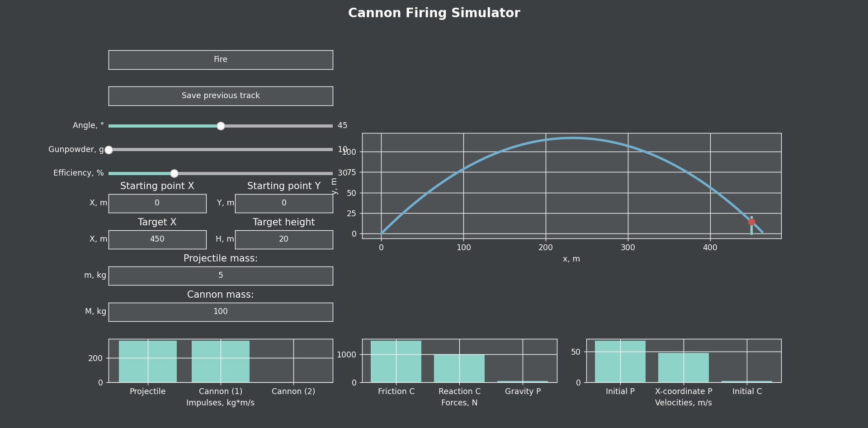This screenshot has height=428, width=868.
Task: Click the Efficiency percentage slider handle
Action: point(174,173)
